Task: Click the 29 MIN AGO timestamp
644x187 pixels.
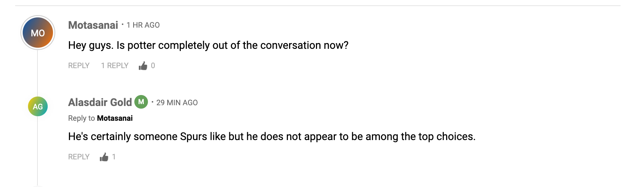Action: click(177, 103)
